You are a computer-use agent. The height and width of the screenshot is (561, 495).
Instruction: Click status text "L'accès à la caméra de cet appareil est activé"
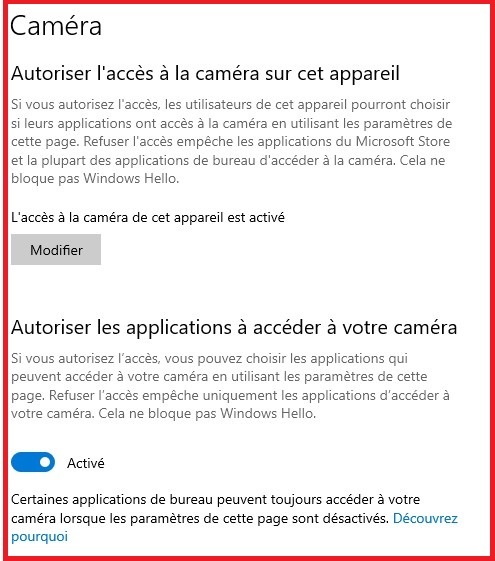point(148,218)
